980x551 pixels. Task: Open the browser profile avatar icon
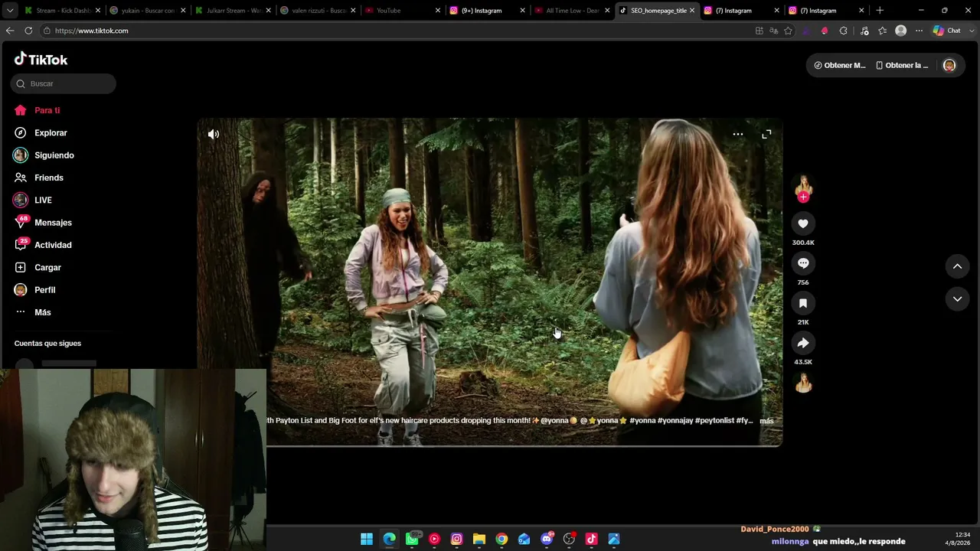901,31
